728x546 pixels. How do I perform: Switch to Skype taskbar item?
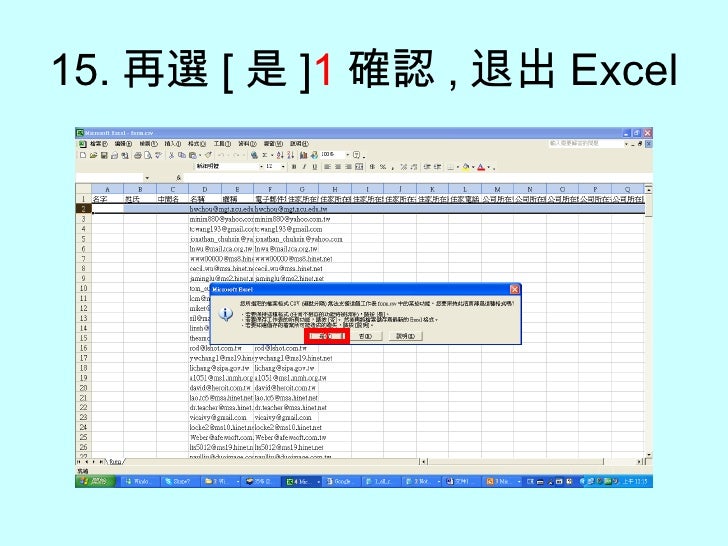179,481
